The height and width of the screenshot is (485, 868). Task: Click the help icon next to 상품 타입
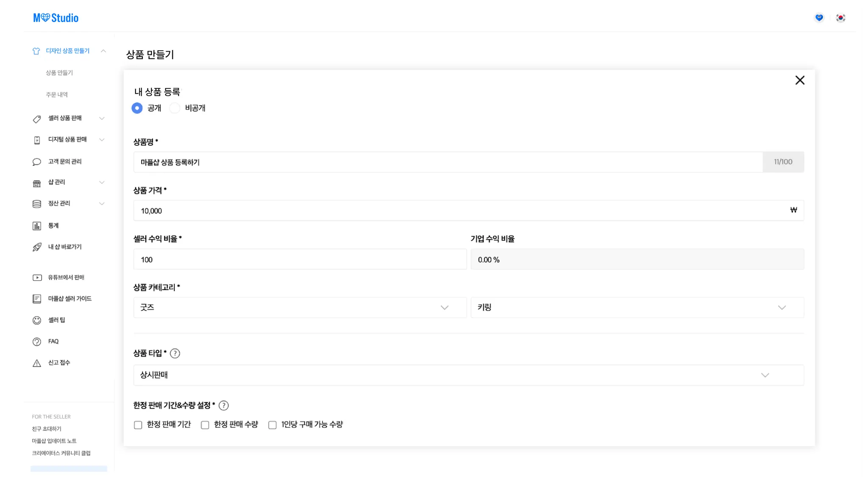[175, 353]
